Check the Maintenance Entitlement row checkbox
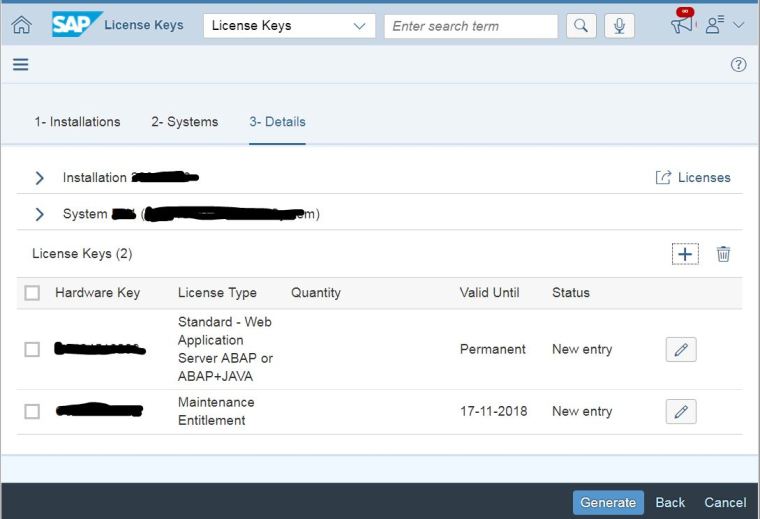The image size is (760, 519). click(32, 411)
